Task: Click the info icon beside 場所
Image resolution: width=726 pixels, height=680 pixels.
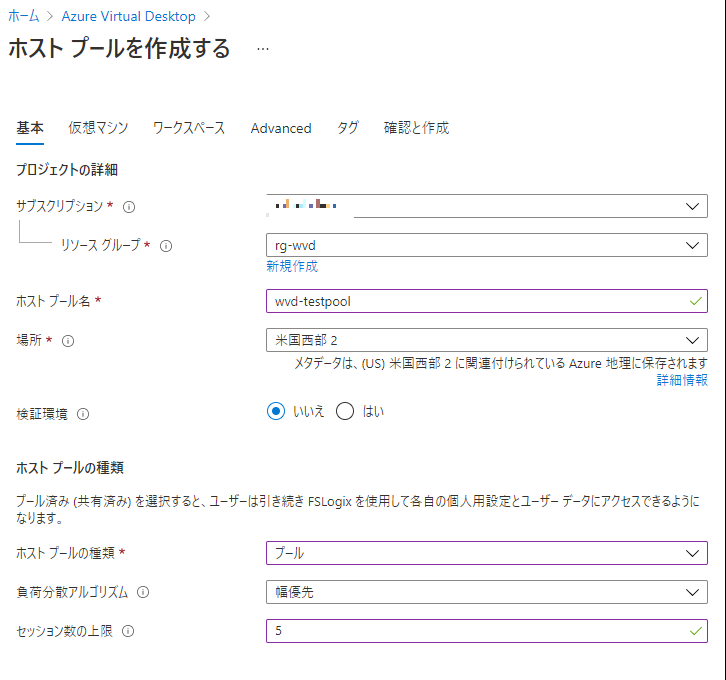Action: (x=68, y=341)
